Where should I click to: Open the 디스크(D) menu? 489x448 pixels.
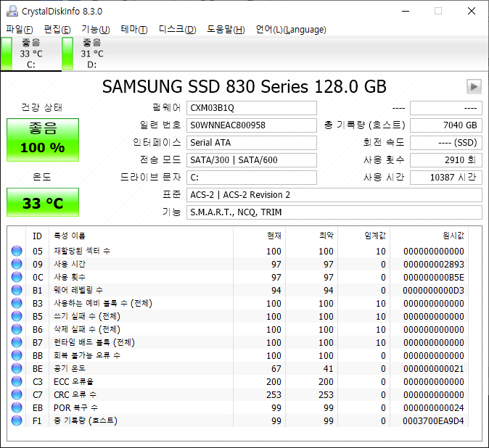click(177, 30)
